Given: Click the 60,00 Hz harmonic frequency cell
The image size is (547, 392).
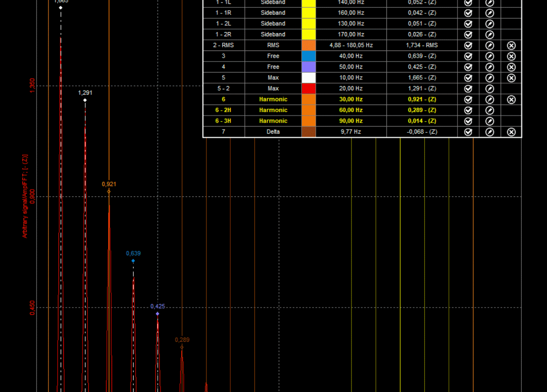Looking at the screenshot, I should point(351,110).
